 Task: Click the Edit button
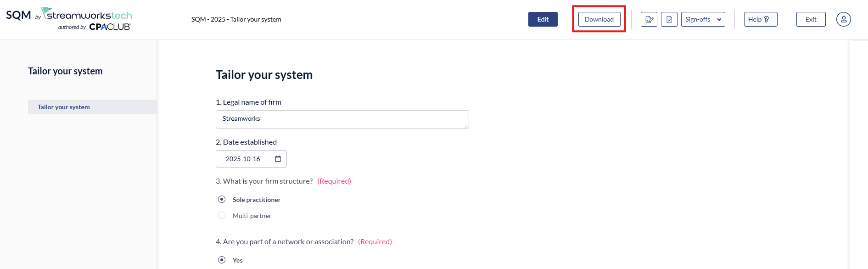click(x=543, y=19)
